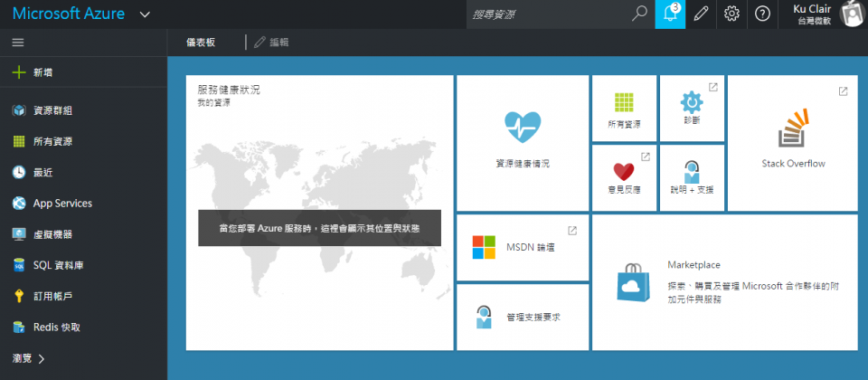The width and height of the screenshot is (868, 380).
Task: Click the Ku Clair account name
Action: [x=812, y=9]
